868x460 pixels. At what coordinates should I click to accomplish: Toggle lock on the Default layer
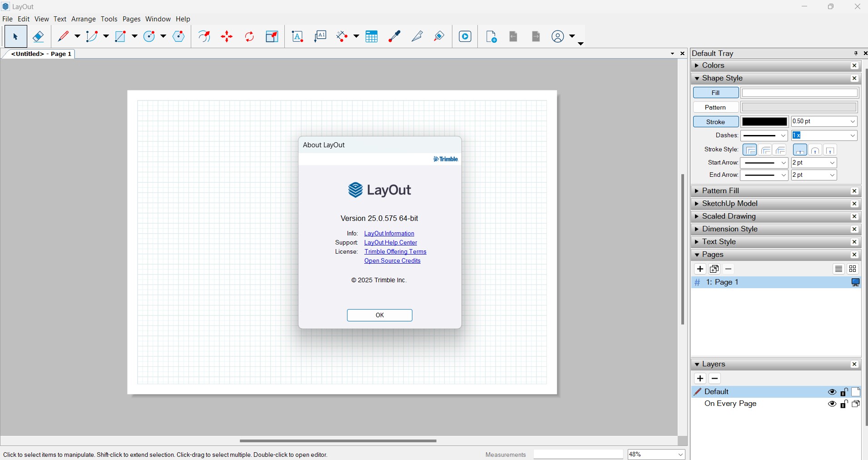tap(844, 392)
